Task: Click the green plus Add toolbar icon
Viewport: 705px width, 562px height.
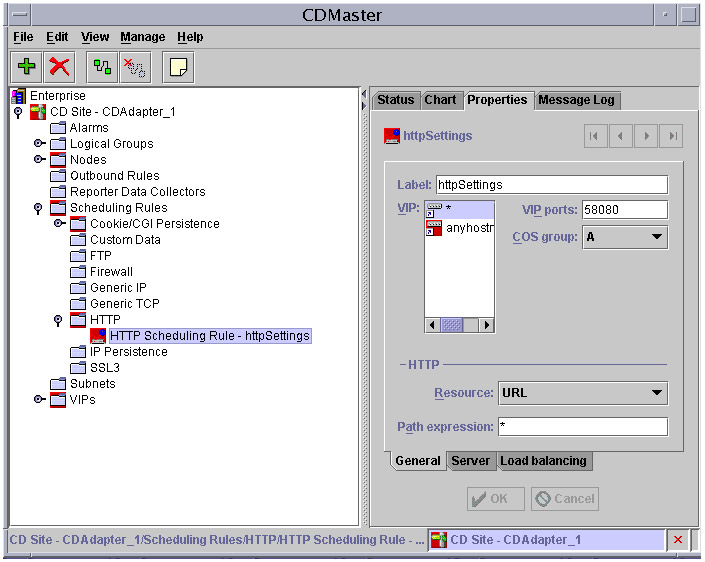Action: [x=27, y=67]
